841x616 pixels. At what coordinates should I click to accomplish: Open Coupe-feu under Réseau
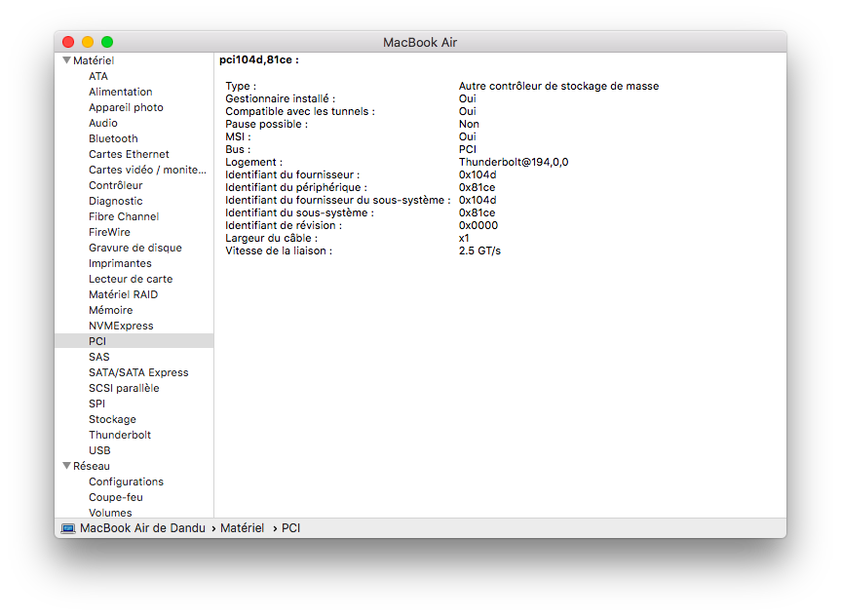pos(116,497)
